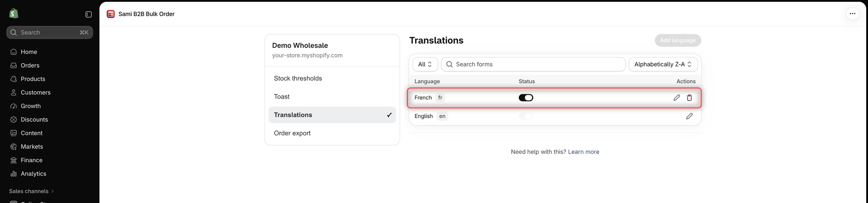
Task: Open Stock thresholds settings
Action: (x=332, y=78)
